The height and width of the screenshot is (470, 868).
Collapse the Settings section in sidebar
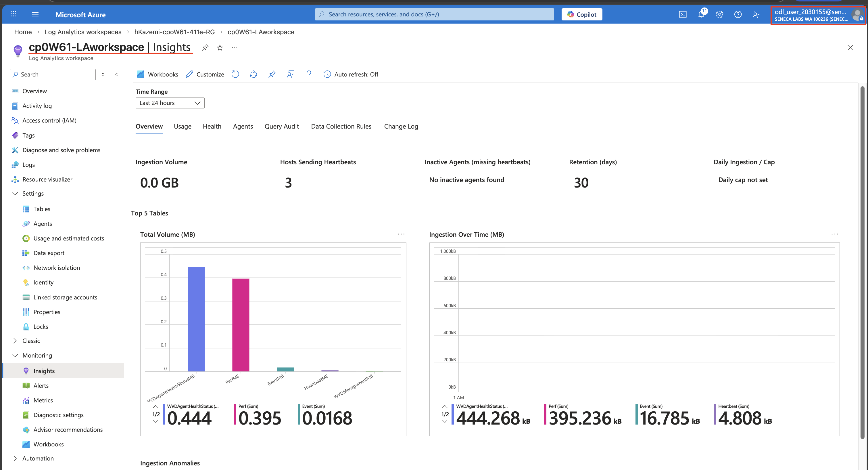point(15,194)
